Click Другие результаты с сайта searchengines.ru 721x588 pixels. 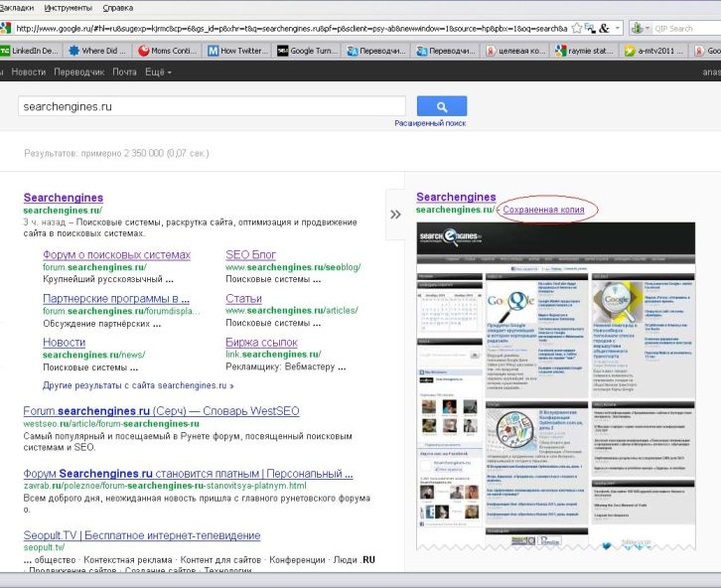tap(138, 385)
